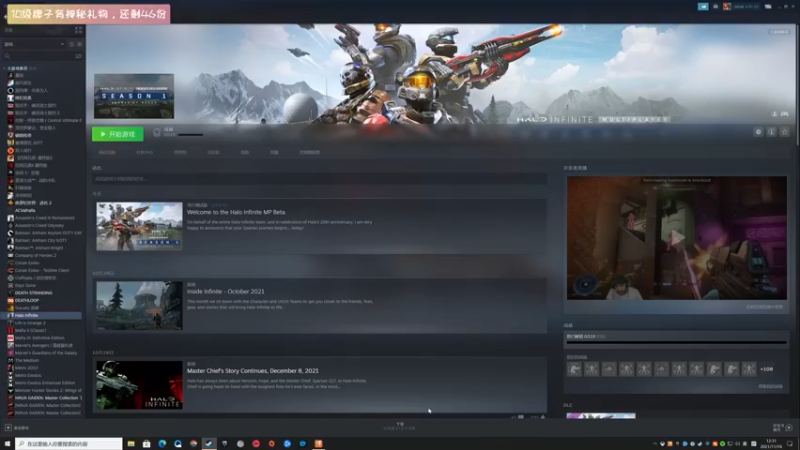The image size is (800, 450).
Task: Select DEATH STRANDING in the library list
Action: click(x=34, y=293)
